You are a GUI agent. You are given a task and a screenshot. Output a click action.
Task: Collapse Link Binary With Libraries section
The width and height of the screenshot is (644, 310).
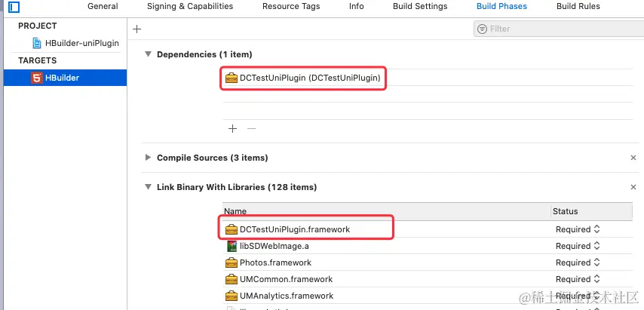coord(148,187)
